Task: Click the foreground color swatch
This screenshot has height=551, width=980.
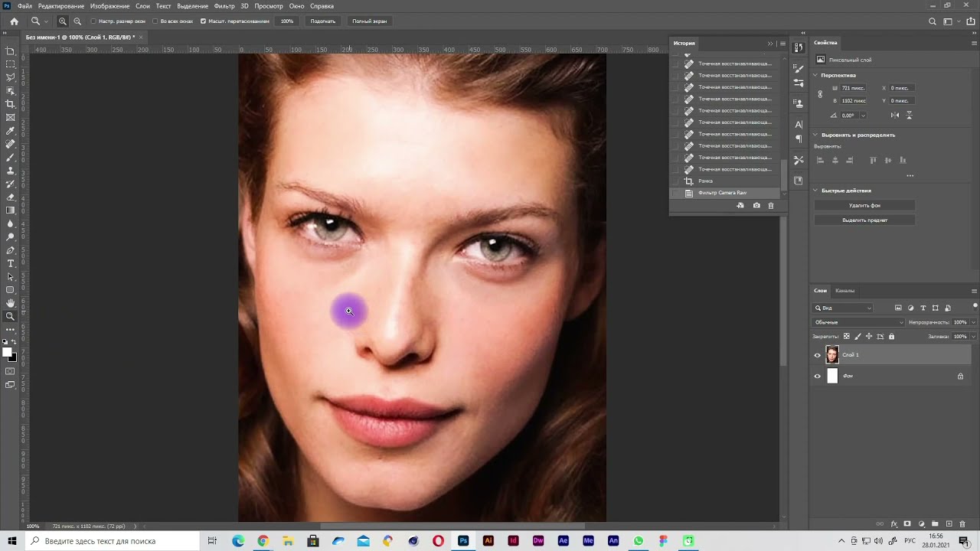Action: 8,353
